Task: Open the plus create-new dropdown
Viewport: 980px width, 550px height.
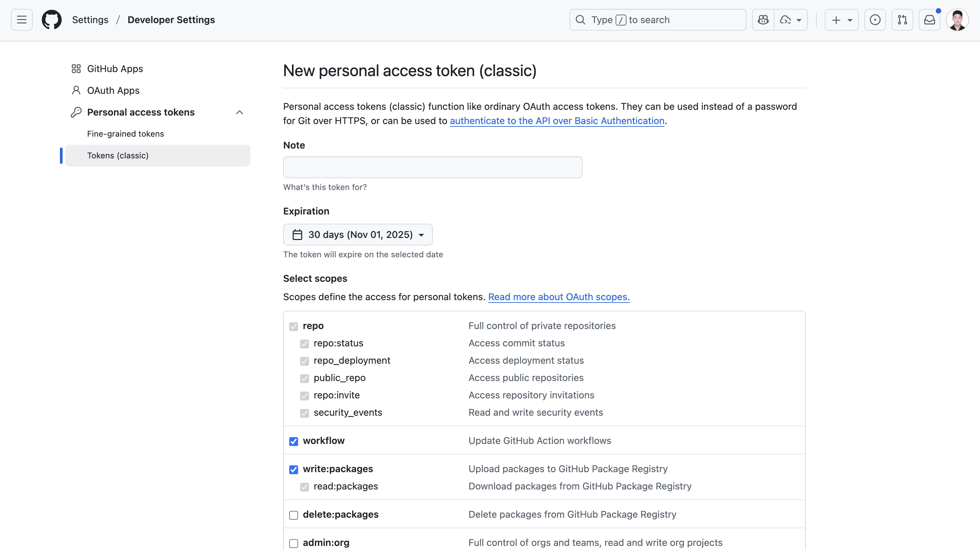Action: coord(841,20)
